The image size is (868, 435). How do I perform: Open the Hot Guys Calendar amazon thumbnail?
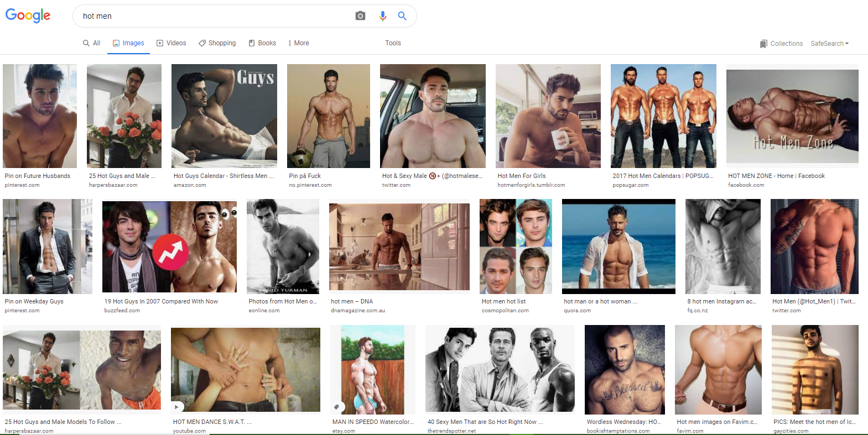pyautogui.click(x=224, y=116)
